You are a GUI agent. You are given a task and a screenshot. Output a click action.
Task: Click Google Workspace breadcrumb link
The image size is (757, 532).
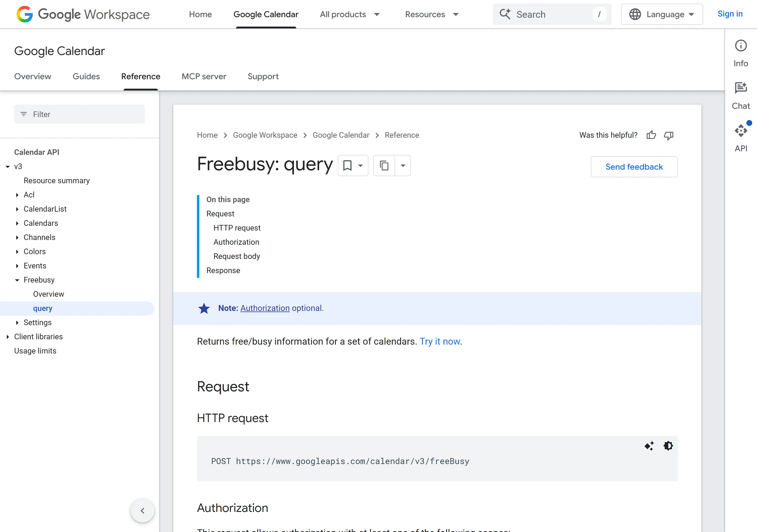click(x=265, y=135)
